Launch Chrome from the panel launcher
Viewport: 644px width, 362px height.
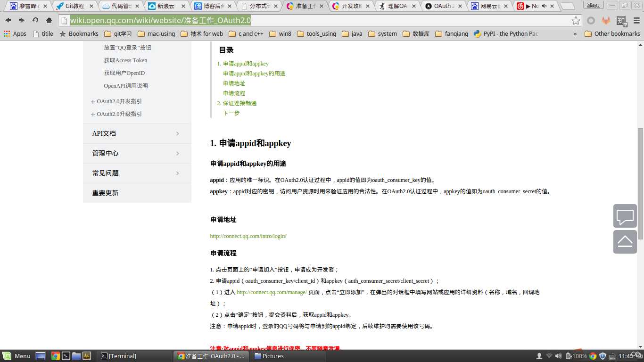click(55, 356)
